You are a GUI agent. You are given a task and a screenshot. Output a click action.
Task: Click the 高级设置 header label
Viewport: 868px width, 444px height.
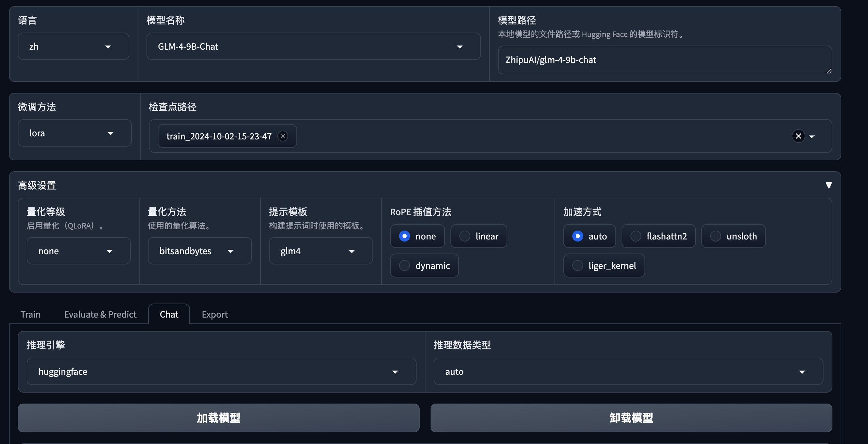(x=37, y=185)
